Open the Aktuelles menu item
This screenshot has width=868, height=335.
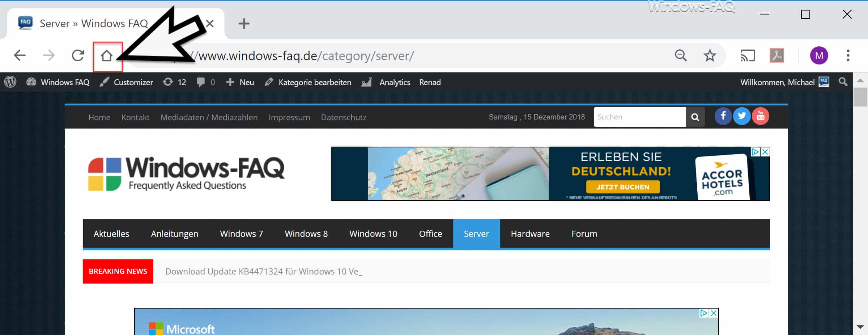111,234
